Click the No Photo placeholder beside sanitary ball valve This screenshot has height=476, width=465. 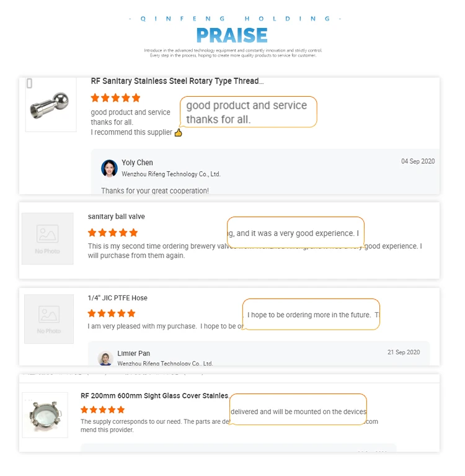(48, 238)
